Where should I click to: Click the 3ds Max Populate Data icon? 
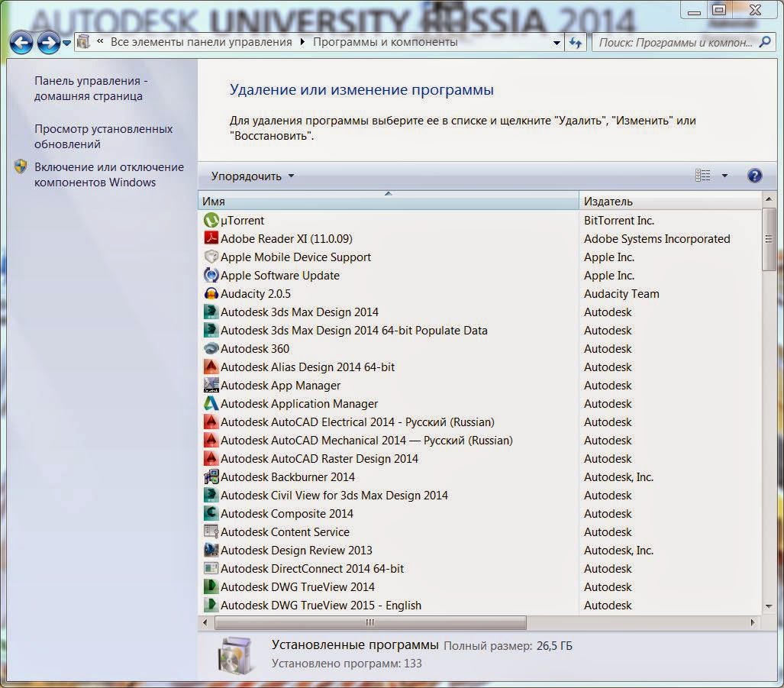click(x=211, y=330)
